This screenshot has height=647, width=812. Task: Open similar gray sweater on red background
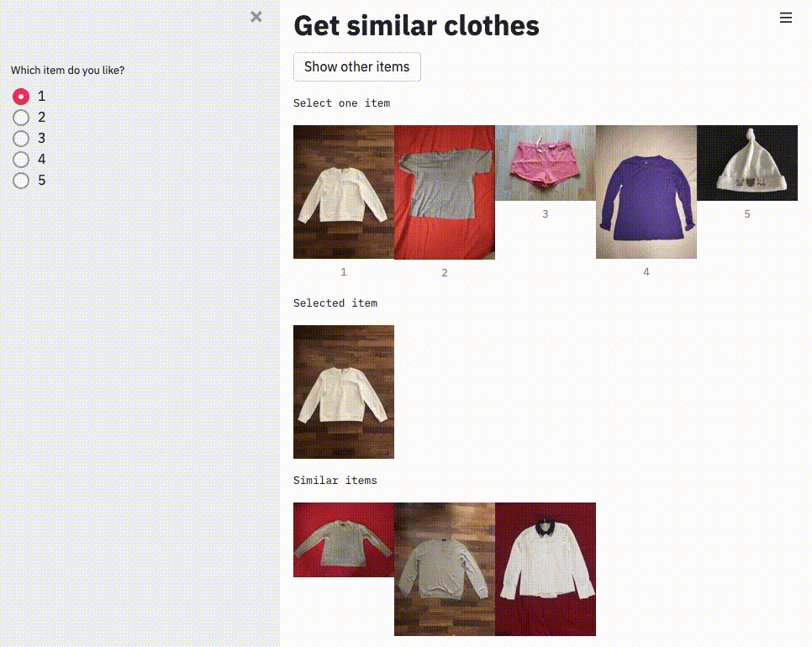tap(344, 539)
